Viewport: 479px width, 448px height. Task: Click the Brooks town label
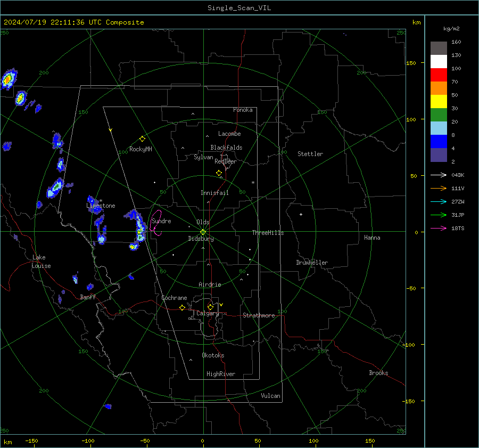pyautogui.click(x=378, y=373)
